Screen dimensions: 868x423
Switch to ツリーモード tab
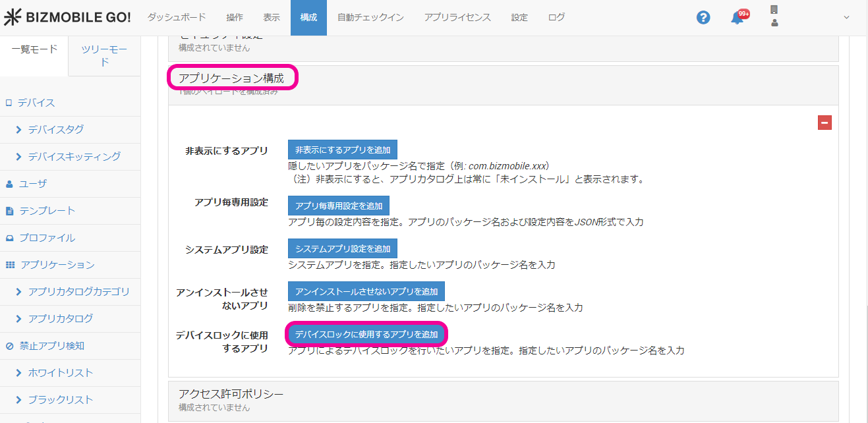[104, 56]
